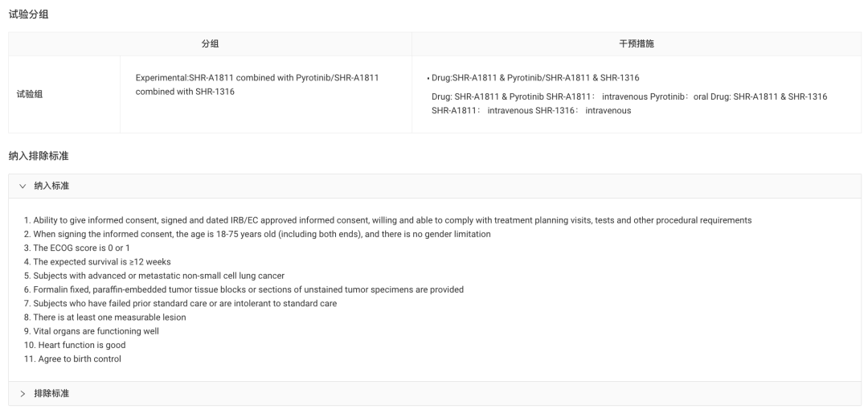868x414 pixels.
Task: Click the expected survival ≥12 weeks line
Action: pyautogui.click(x=97, y=262)
